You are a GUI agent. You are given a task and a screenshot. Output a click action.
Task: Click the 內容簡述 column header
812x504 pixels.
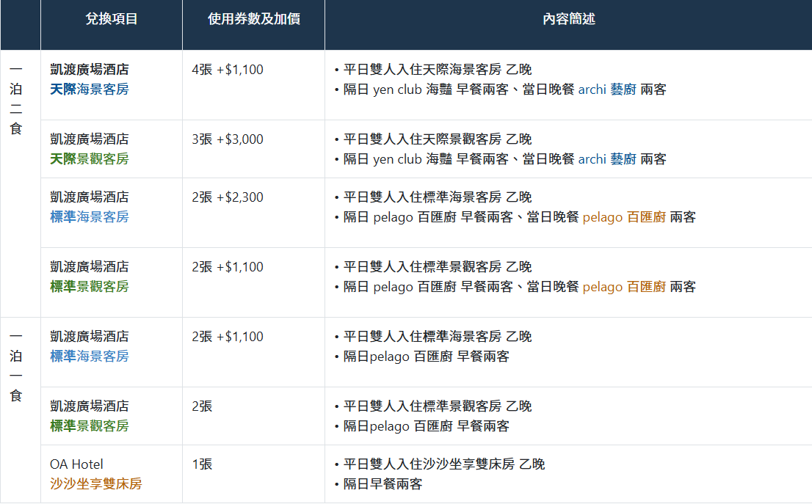[568, 19]
